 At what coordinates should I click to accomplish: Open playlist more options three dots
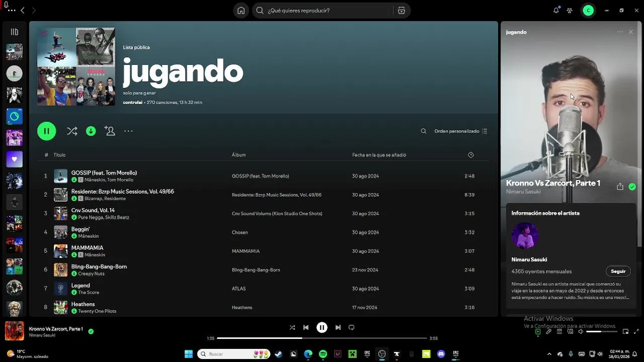[128, 131]
